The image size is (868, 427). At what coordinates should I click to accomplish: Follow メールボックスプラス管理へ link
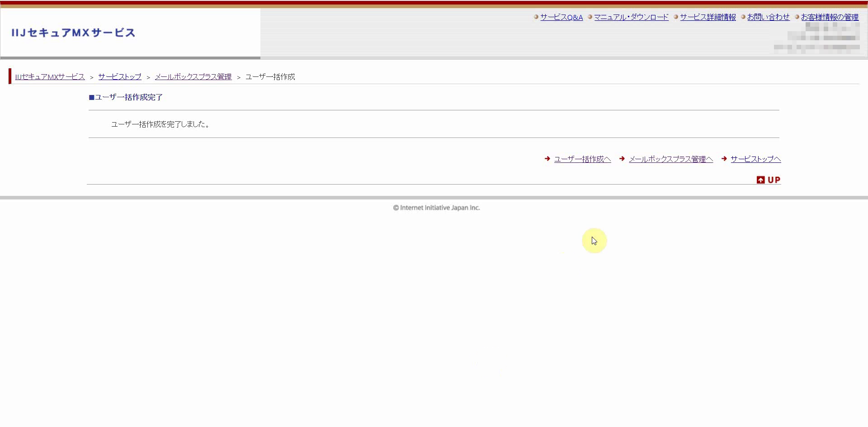coord(671,159)
